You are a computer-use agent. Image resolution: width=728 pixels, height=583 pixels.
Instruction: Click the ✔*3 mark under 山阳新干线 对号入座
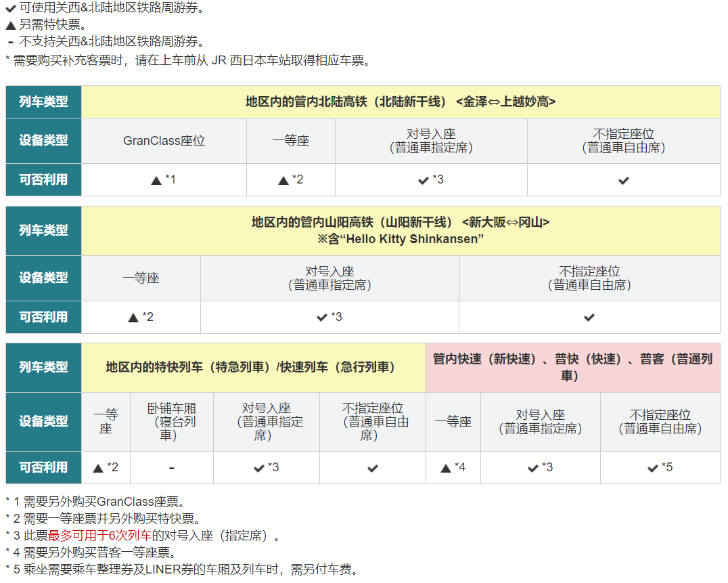tap(329, 317)
